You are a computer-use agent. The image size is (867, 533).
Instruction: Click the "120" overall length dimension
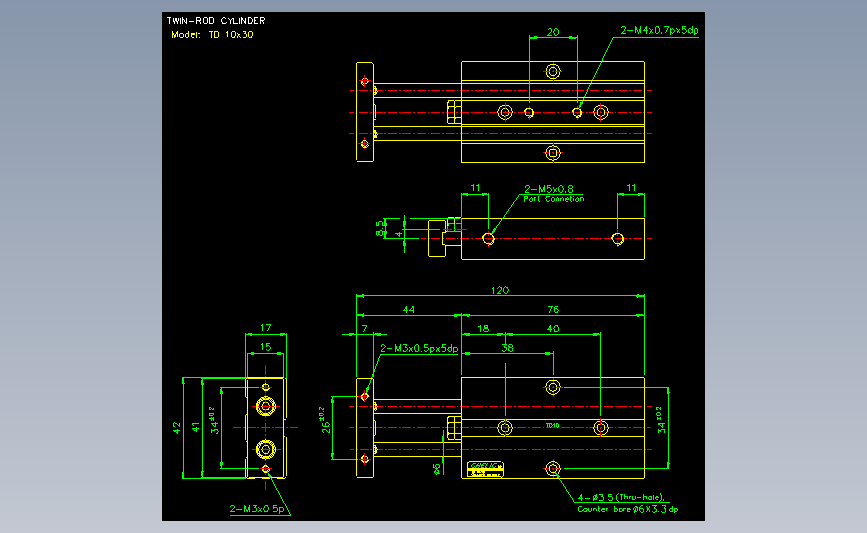point(500,290)
